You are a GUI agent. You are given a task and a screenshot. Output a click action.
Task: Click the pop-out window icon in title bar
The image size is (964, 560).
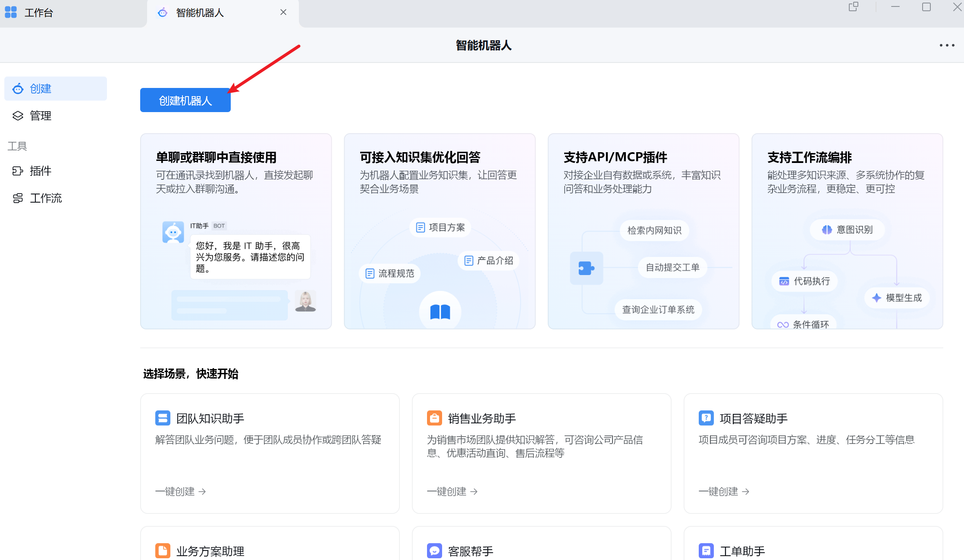(853, 7)
